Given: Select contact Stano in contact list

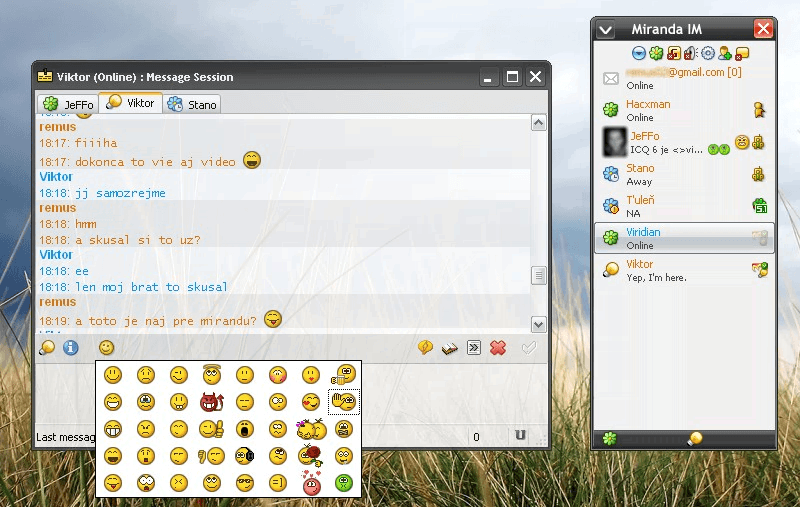Looking at the screenshot, I should [x=684, y=174].
